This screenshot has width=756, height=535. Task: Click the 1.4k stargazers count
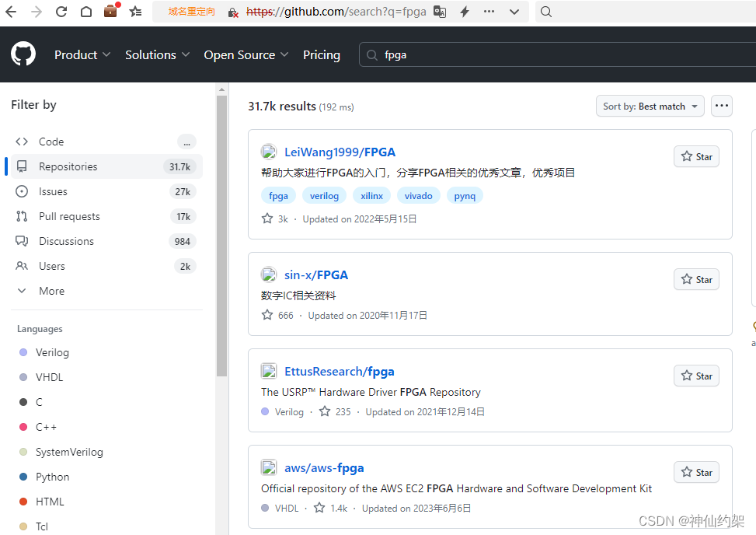pos(331,508)
